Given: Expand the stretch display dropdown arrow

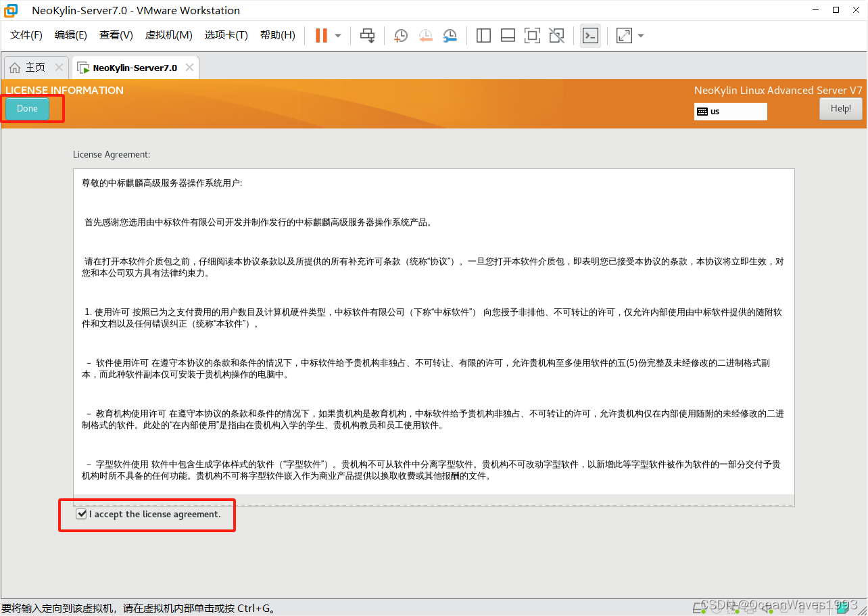Looking at the screenshot, I should (641, 36).
